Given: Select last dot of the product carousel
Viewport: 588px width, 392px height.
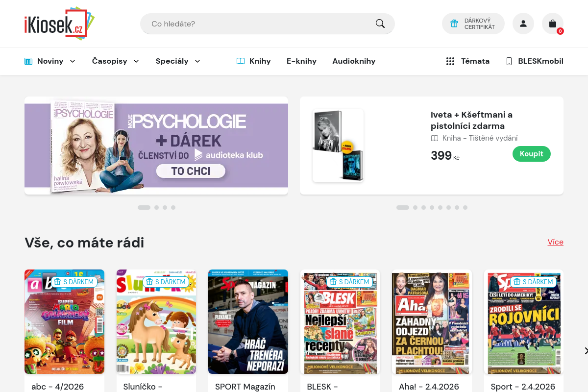Looking at the screenshot, I should click(x=465, y=207).
